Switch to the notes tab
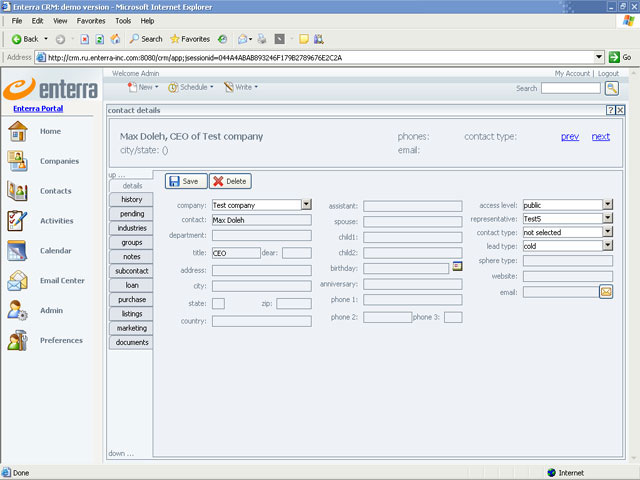The width and height of the screenshot is (640, 480). 131,257
